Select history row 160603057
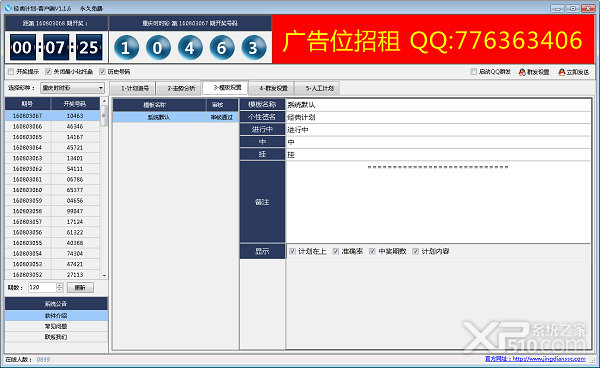The width and height of the screenshot is (600, 368). coord(52,221)
